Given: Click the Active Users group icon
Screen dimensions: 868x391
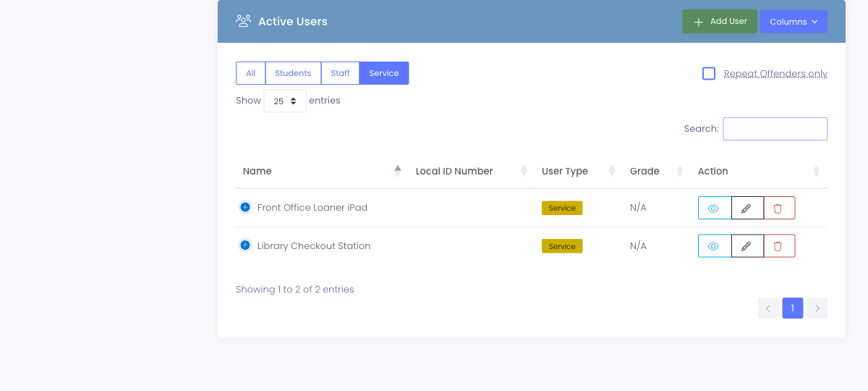Looking at the screenshot, I should (243, 21).
